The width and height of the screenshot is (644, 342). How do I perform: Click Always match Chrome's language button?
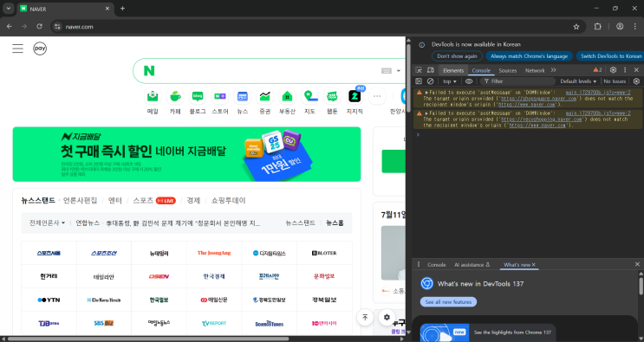[x=529, y=56]
